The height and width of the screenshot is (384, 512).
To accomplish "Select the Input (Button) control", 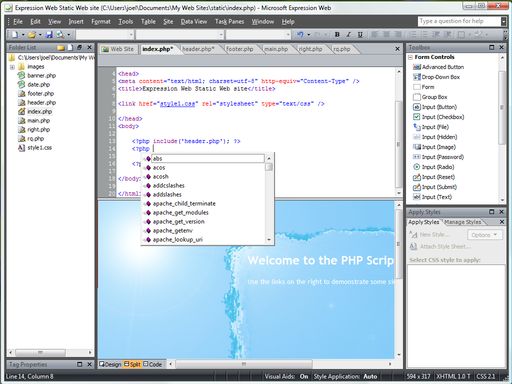I will 435,107.
